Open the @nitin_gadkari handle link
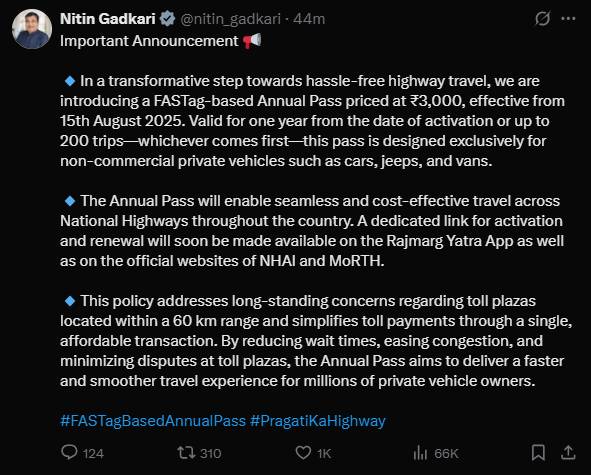 tap(231, 19)
